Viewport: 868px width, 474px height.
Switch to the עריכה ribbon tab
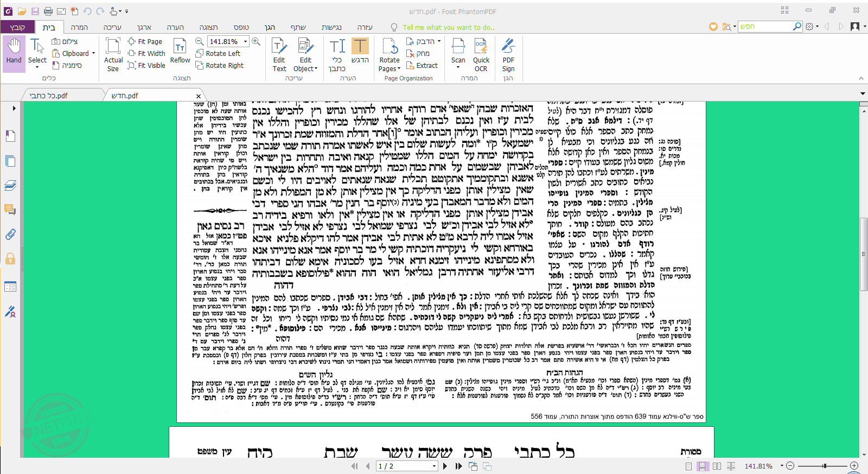click(x=112, y=27)
